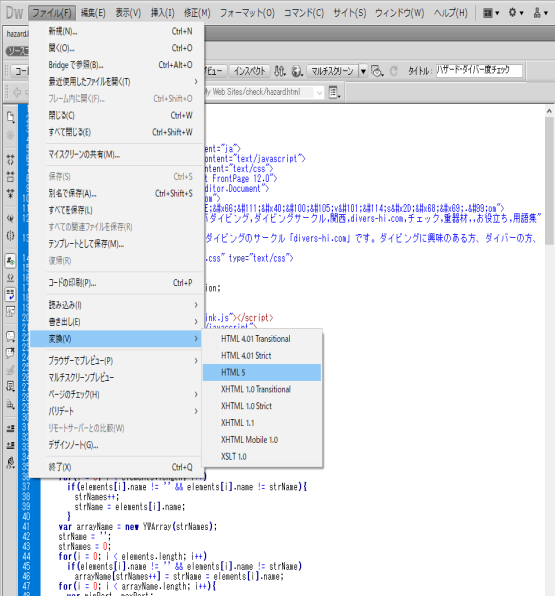The width and height of the screenshot is (555, 596).
Task: Click テンプレートとして保存(M)... item
Action: pyautogui.click(x=117, y=244)
